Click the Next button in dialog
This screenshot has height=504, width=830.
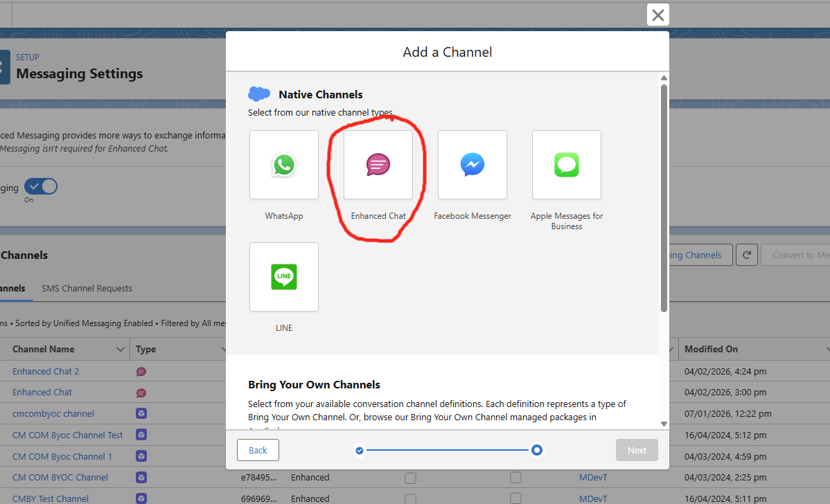pos(637,450)
